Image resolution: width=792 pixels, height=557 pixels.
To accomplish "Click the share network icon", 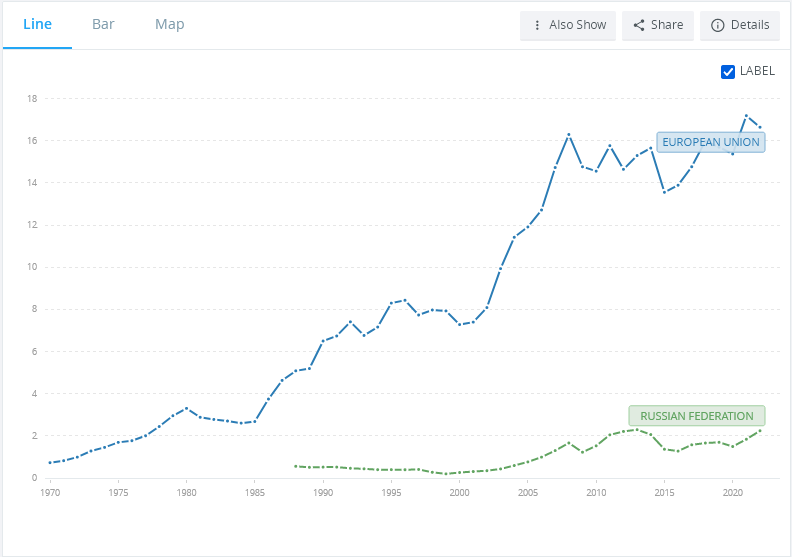I will point(639,25).
